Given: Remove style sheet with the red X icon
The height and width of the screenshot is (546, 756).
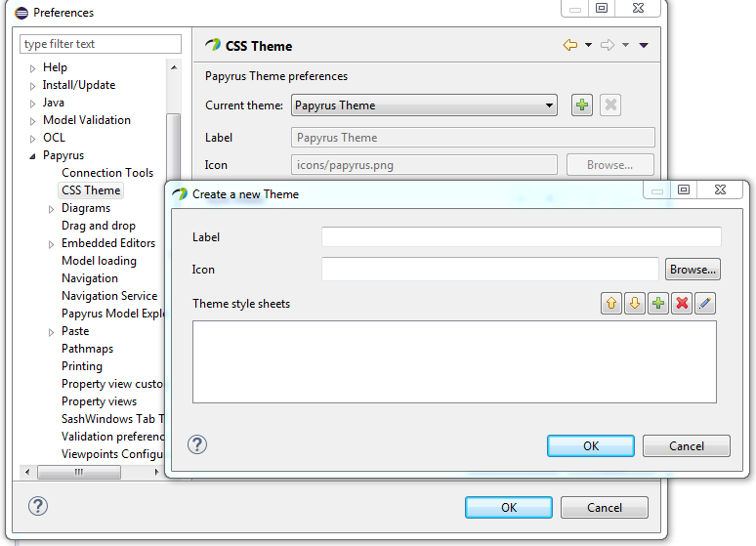Looking at the screenshot, I should (682, 304).
